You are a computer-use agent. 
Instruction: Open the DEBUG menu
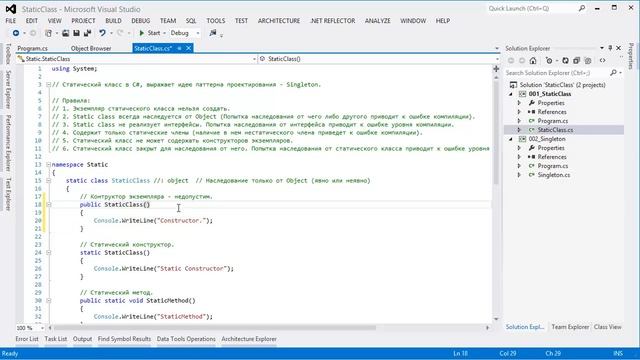(141, 21)
